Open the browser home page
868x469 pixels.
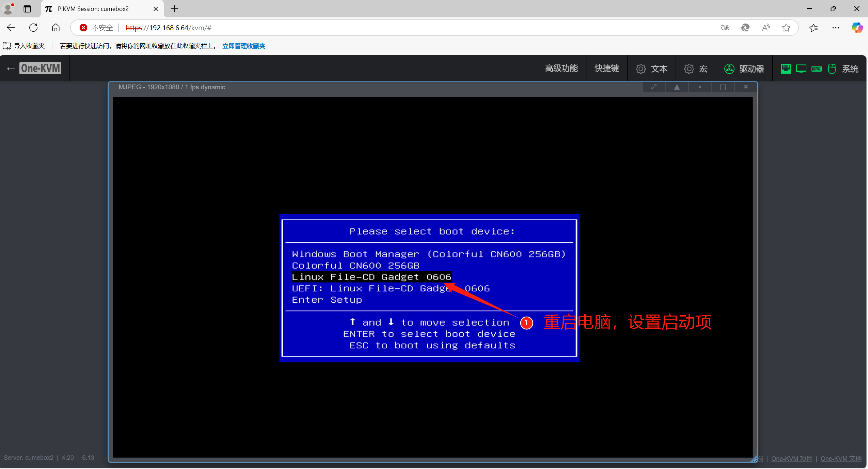[56, 28]
